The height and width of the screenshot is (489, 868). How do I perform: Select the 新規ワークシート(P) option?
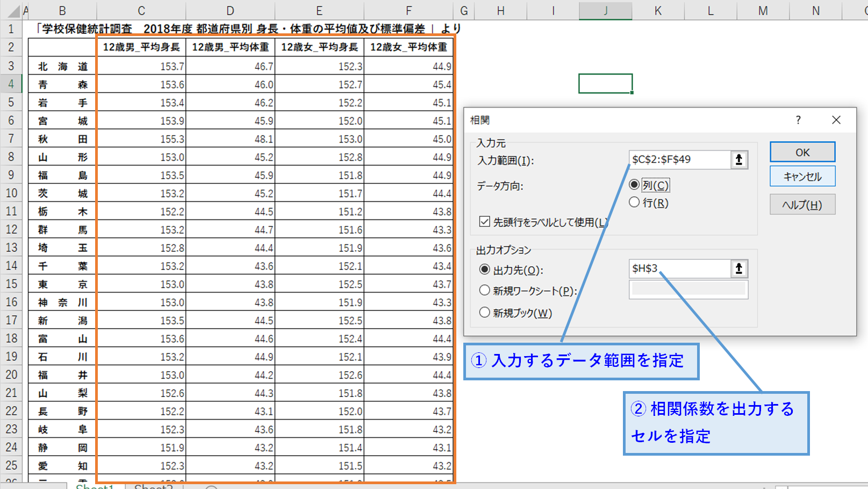[484, 290]
